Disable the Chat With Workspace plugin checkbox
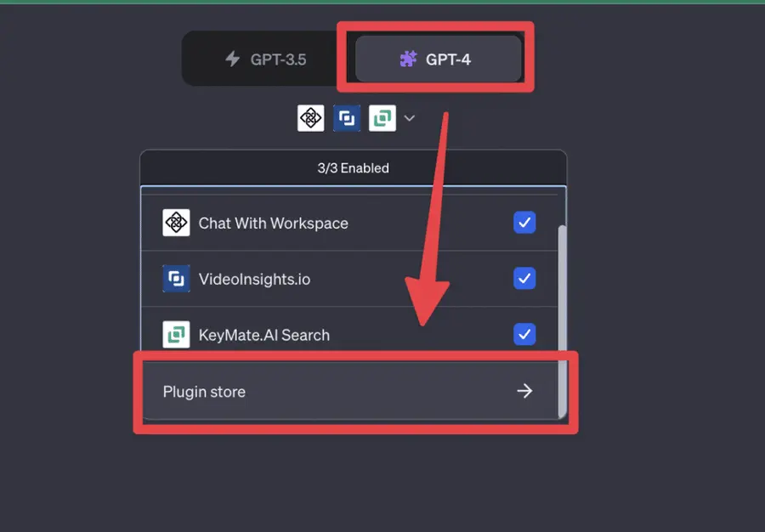The width and height of the screenshot is (765, 532). pos(524,223)
